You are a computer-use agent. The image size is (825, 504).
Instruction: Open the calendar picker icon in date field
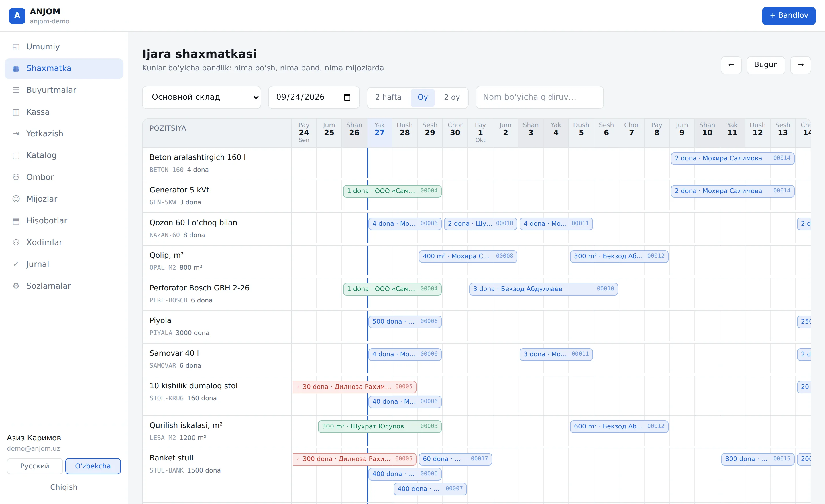click(347, 97)
